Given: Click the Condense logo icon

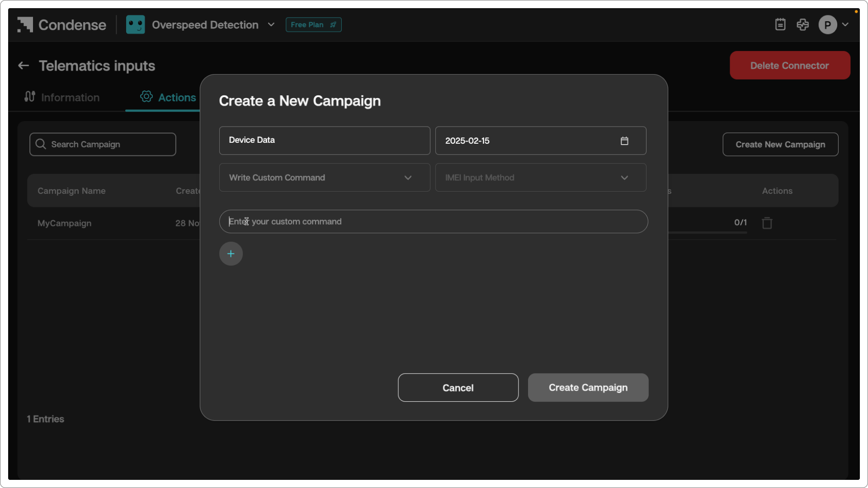Looking at the screenshot, I should point(25,24).
